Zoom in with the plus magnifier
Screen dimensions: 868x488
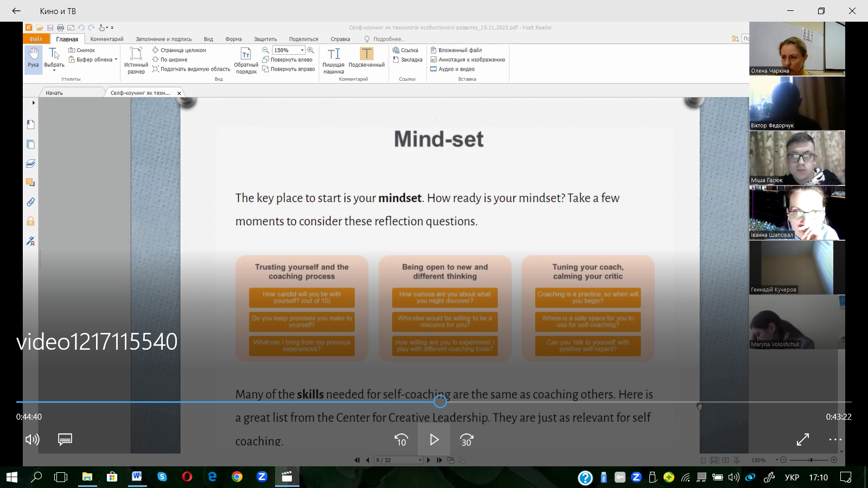(311, 50)
